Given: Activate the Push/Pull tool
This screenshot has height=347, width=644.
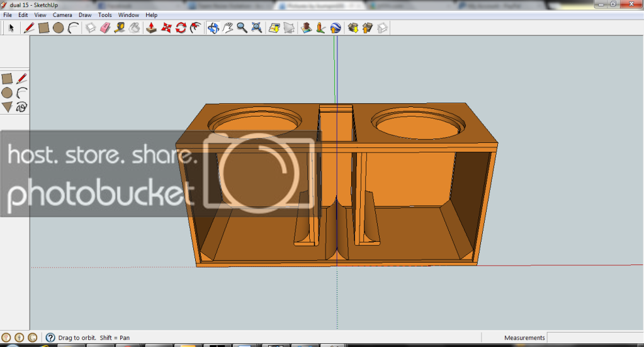Looking at the screenshot, I should click(x=151, y=28).
